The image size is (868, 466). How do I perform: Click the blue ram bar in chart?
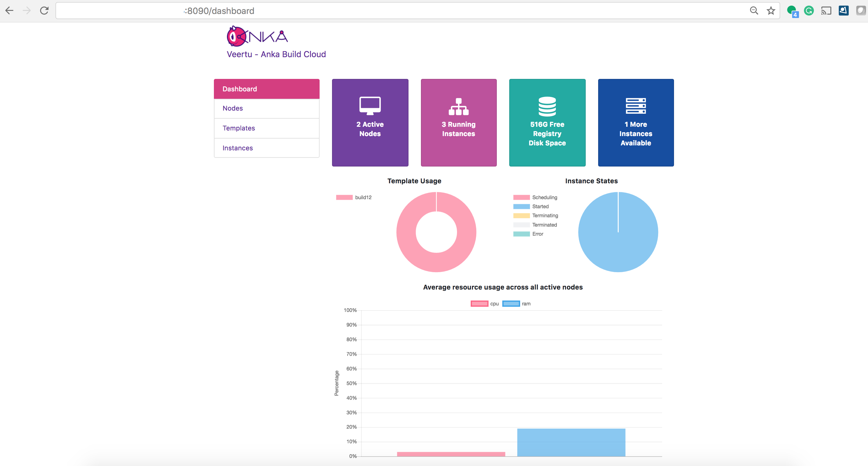[571, 442]
